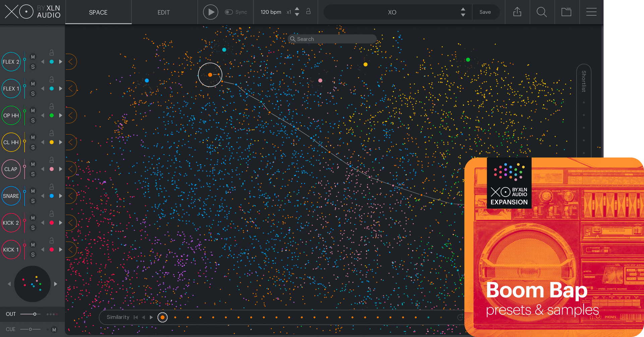Mute the SNARE channel
The image size is (644, 337).
[33, 191]
